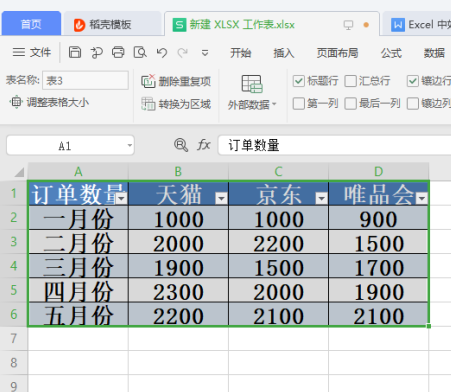The image size is (451, 392).
Task: Open Print Preview icon
Action: click(x=140, y=52)
